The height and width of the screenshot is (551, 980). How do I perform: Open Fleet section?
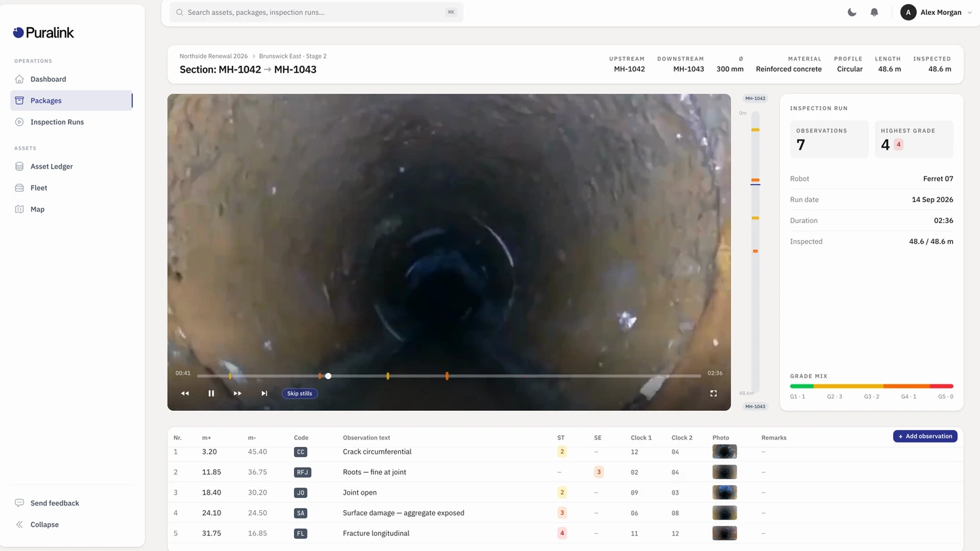71,188
